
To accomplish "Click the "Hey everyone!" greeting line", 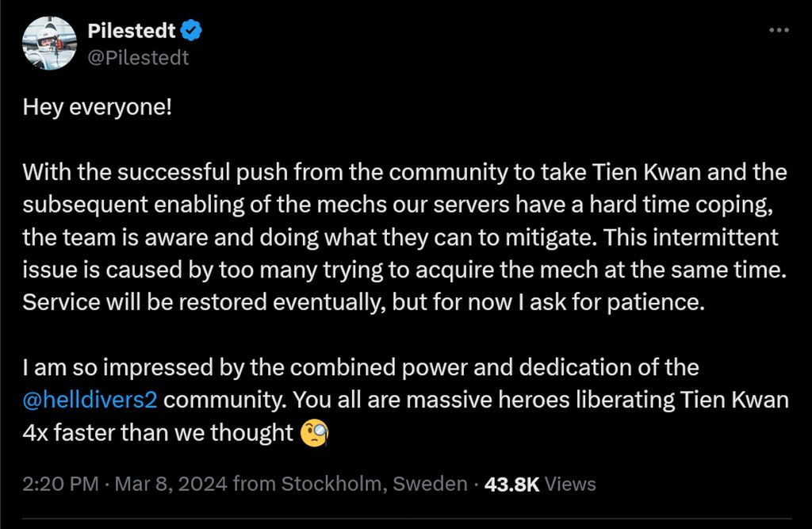I will 97,107.
